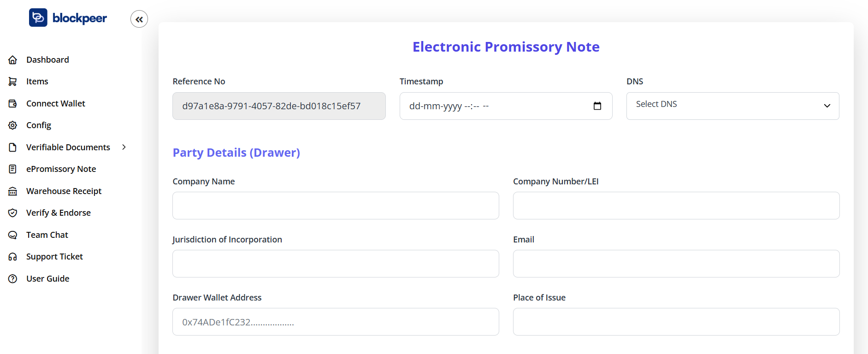Navigate to Dashboard from the sidebar
This screenshot has height=354, width=868.
coord(47,59)
